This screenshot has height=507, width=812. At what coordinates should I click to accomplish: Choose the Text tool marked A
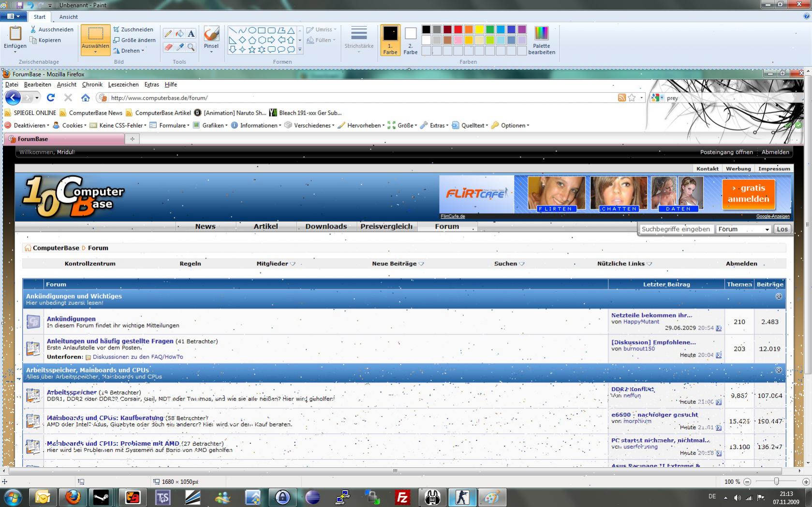(191, 33)
